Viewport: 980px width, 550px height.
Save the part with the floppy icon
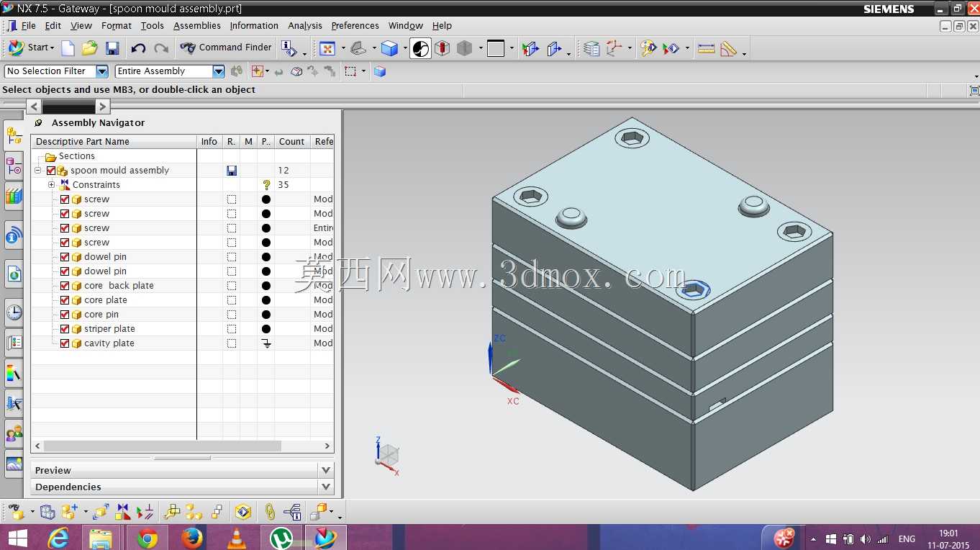click(x=112, y=48)
